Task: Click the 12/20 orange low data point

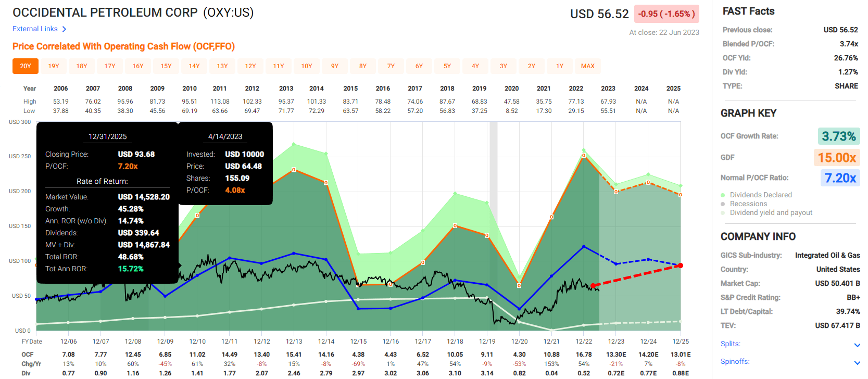Action: (519, 285)
